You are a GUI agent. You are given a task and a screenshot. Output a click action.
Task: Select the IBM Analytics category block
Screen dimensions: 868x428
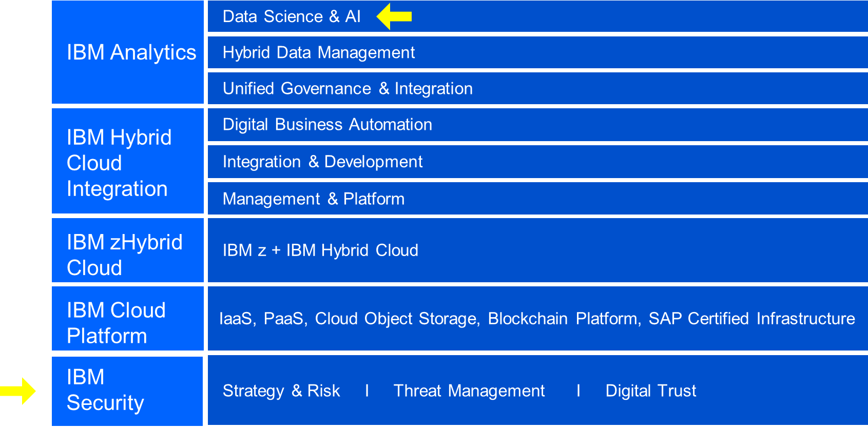tap(128, 52)
